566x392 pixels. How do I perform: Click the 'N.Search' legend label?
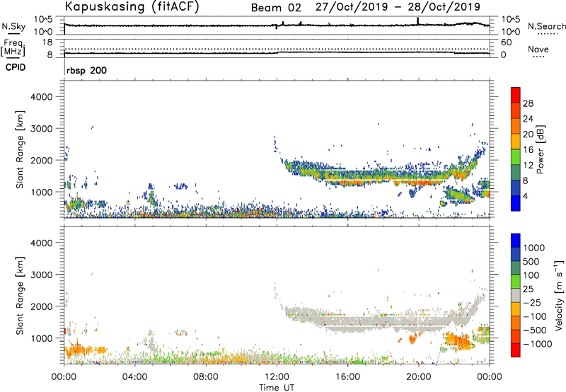coord(546,26)
